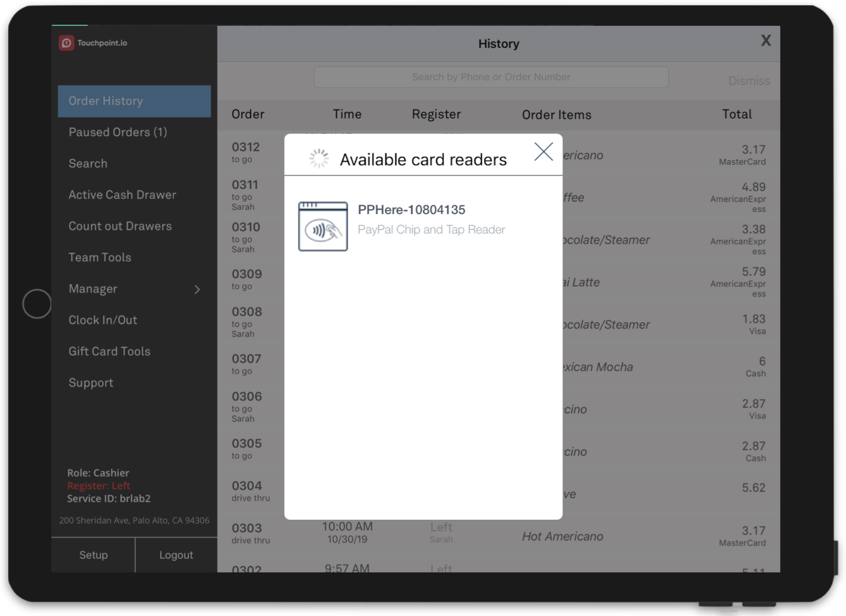Click the Time column header
This screenshot has width=846, height=616.
(x=347, y=114)
